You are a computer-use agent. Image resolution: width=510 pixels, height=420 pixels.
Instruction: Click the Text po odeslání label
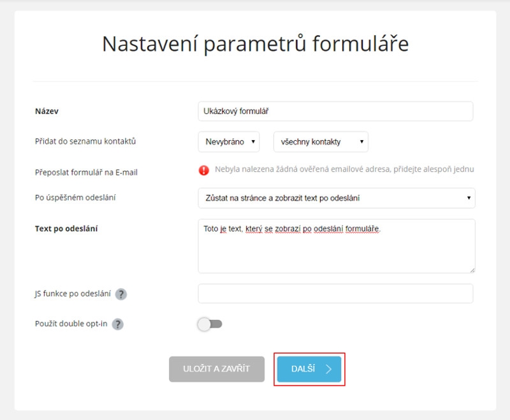coord(66,229)
